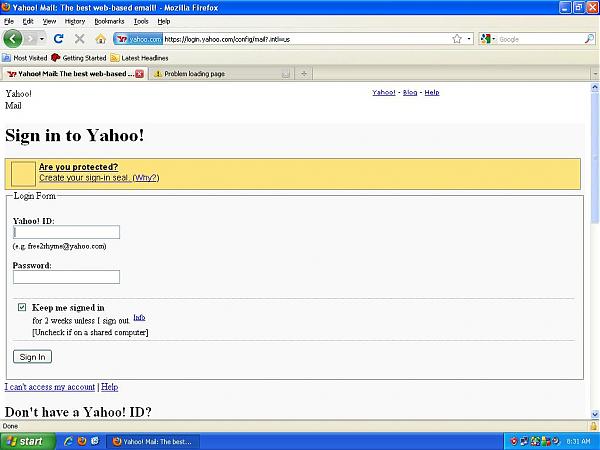Screen dimensions: 600x450
Task: Open the Blog link
Action: [410, 93]
